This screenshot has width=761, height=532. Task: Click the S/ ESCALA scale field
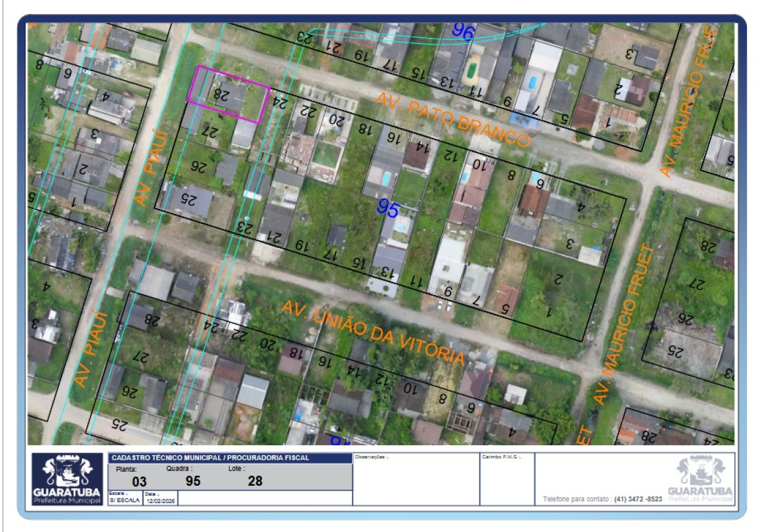point(125,498)
